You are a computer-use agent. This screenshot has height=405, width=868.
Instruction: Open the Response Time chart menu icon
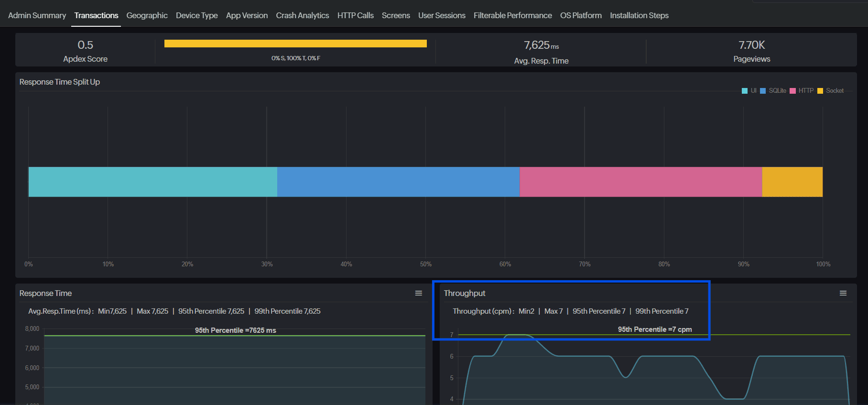tap(419, 293)
